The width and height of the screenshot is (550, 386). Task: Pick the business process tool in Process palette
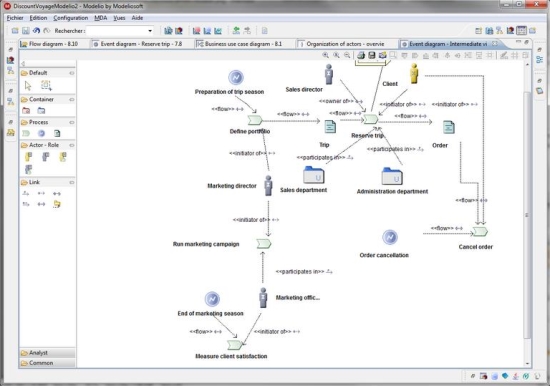pyautogui.click(x=26, y=133)
